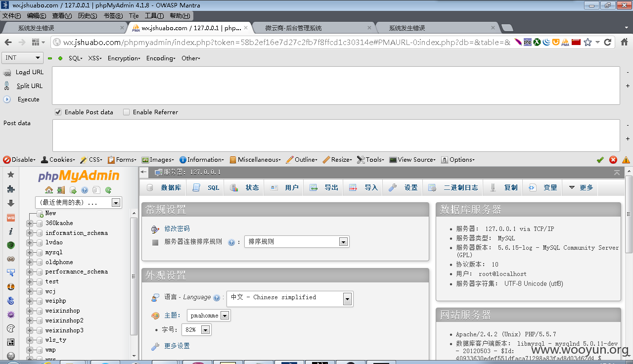The height and width of the screenshot is (364, 633).
Task: Click the green minus HackBar icon
Action: [x=50, y=58]
